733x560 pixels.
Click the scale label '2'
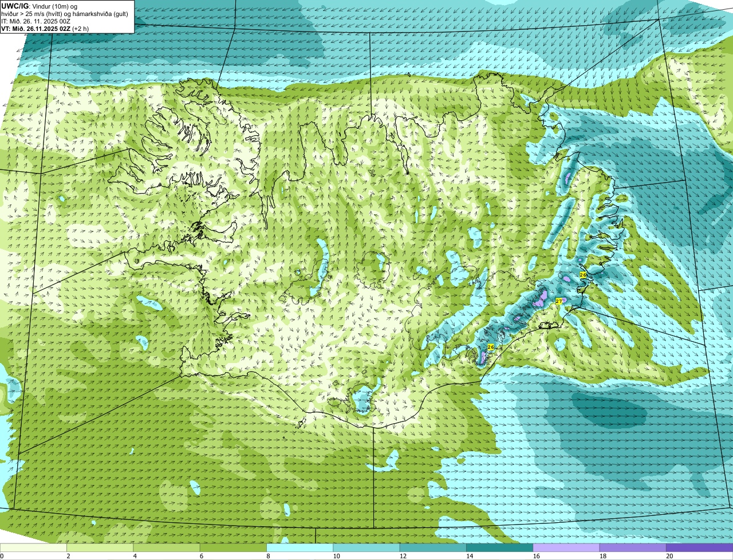pyautogui.click(x=68, y=556)
